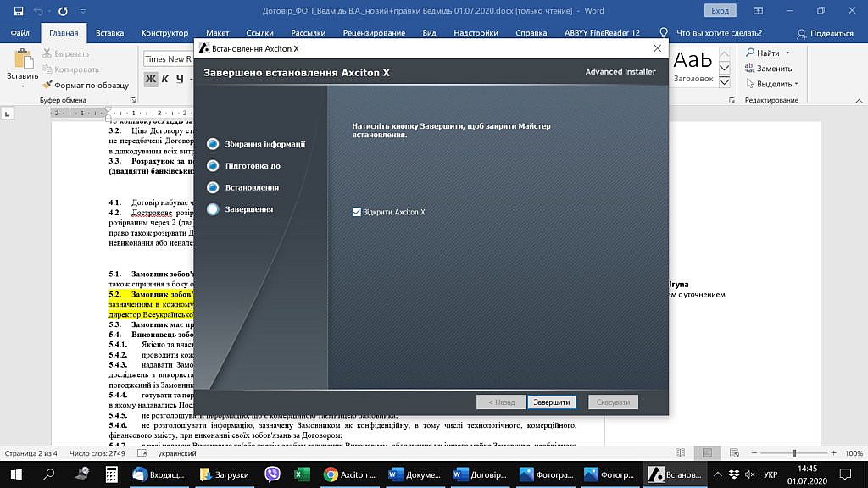Click the zoom in plus button

coord(834,453)
